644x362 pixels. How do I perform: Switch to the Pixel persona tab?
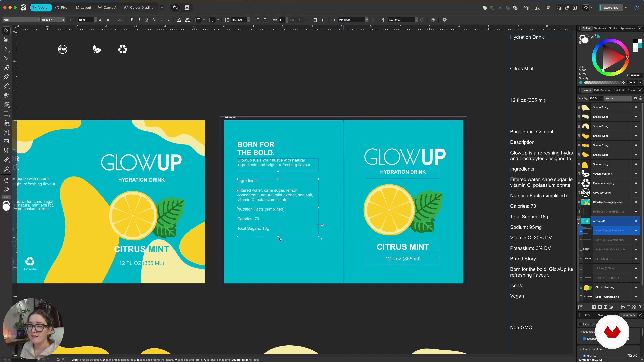[x=62, y=8]
